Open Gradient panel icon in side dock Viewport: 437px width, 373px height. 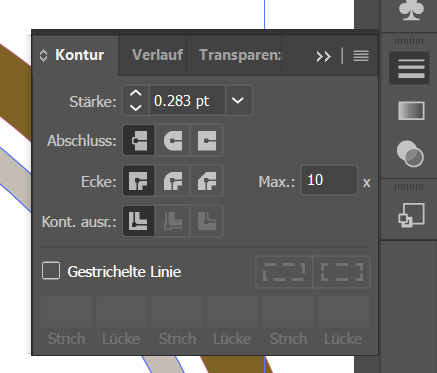(x=411, y=110)
